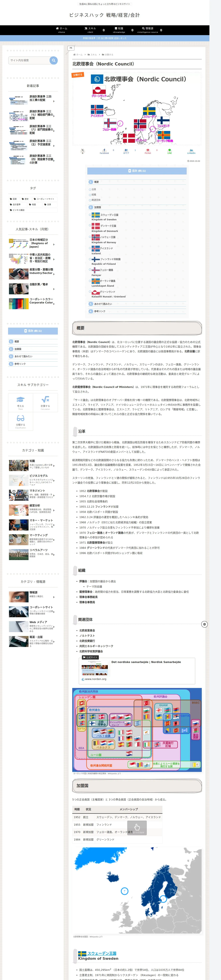Open the 知識 Knowledge menu item
Image resolution: width=221 pixels, height=980 pixels.
point(119,30)
